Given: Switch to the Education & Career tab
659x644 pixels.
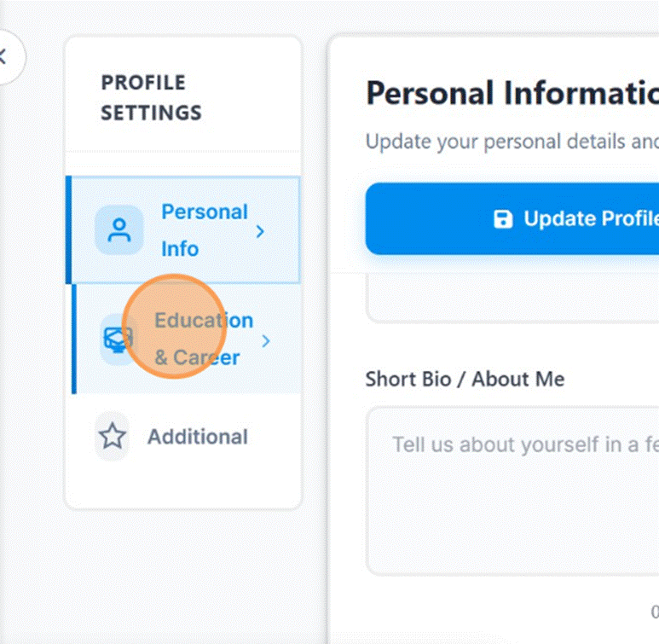Looking at the screenshot, I should 205,339.
